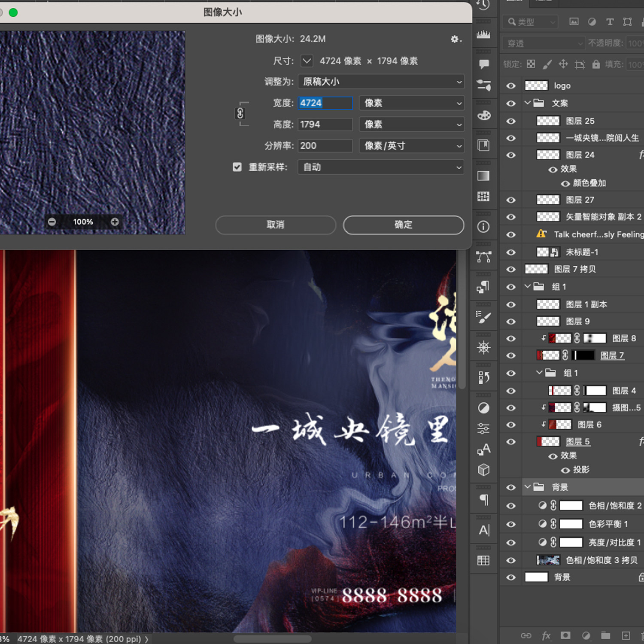Viewport: 644px width, 644px height.
Task: Click the create new layer icon
Action: tap(626, 635)
